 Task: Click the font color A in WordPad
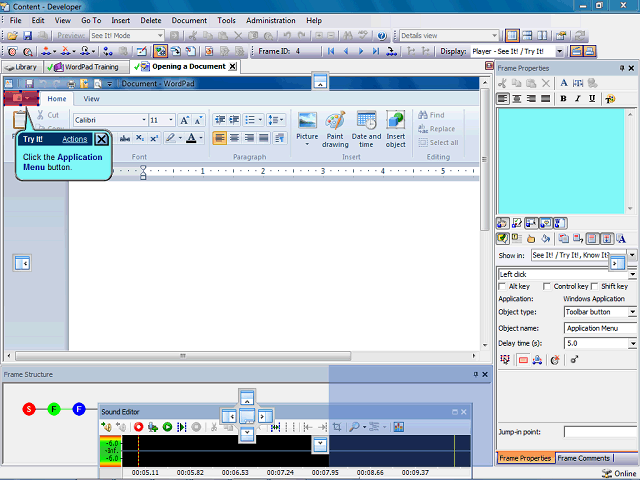click(x=191, y=138)
